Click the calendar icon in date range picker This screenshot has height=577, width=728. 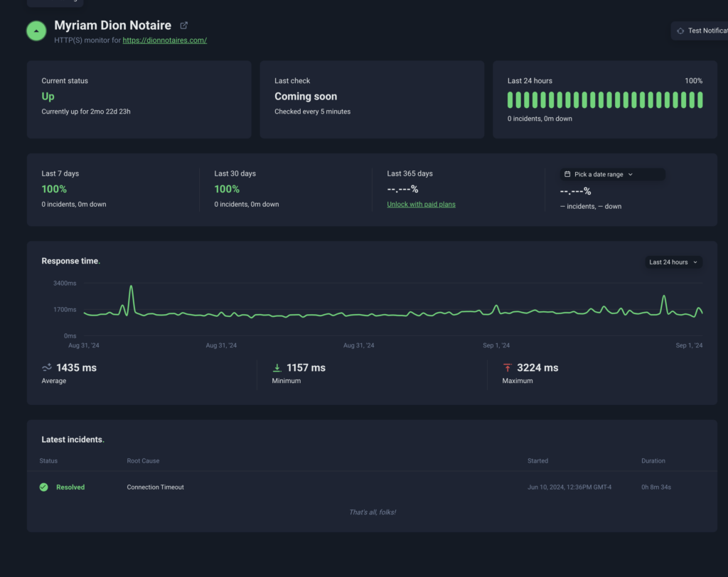coord(567,174)
